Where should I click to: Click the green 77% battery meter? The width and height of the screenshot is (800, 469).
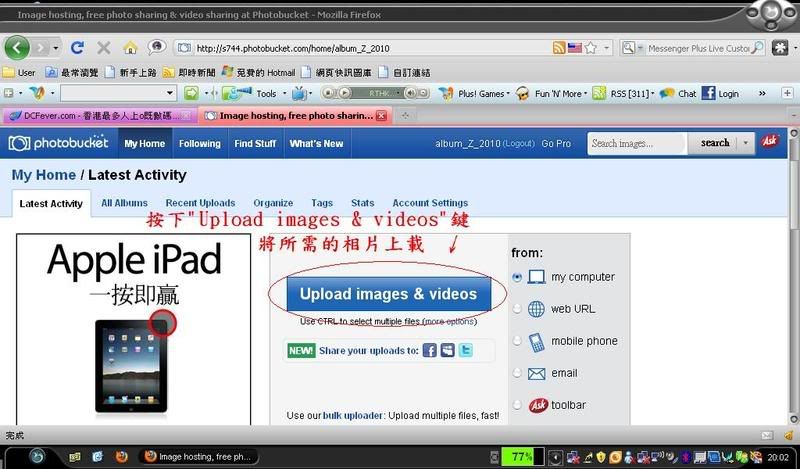coord(522,456)
